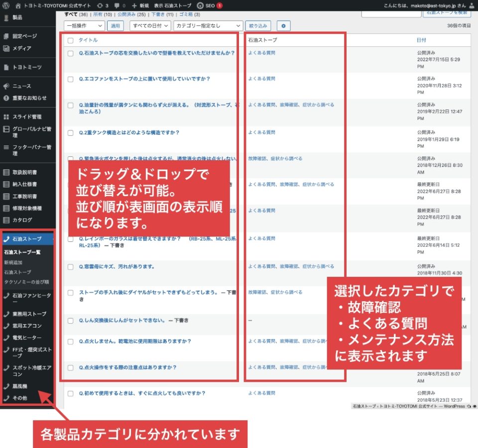This screenshot has height=448, width=478.
Task: Open the すべての日付 date filter dropdown
Action: point(150,26)
